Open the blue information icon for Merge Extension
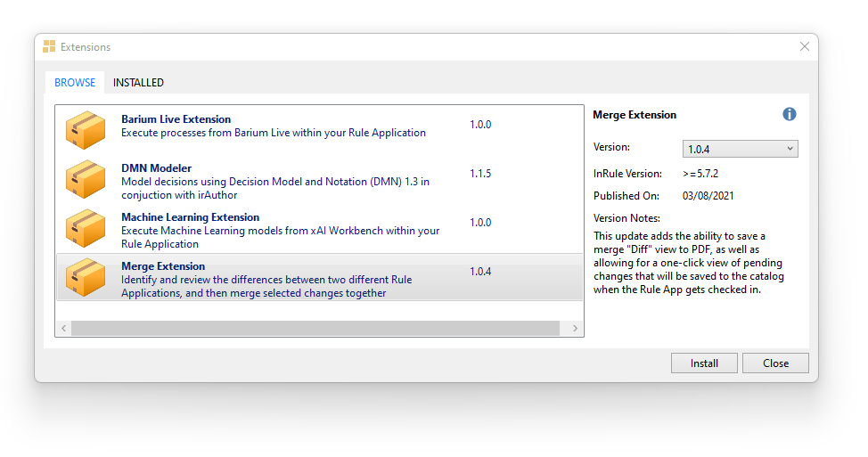Viewport: 868px width, 457px height. tap(789, 114)
